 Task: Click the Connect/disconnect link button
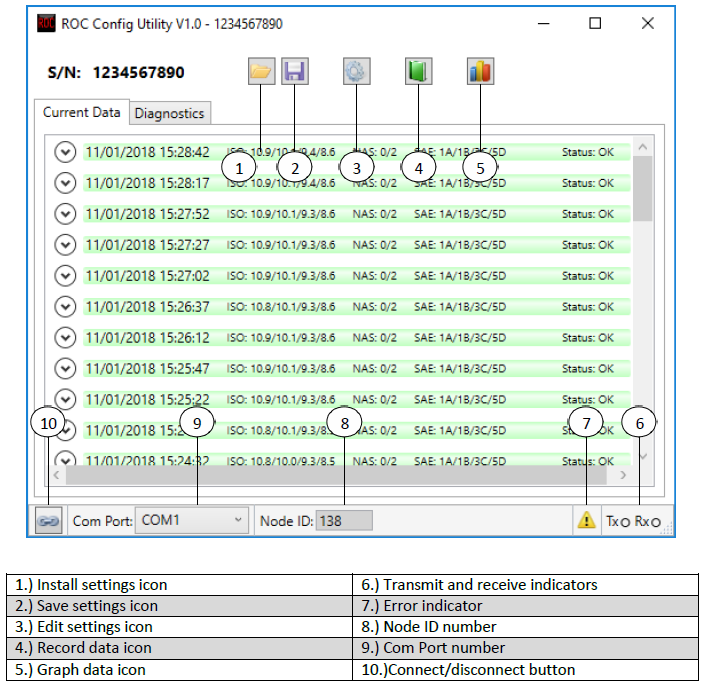(48, 521)
